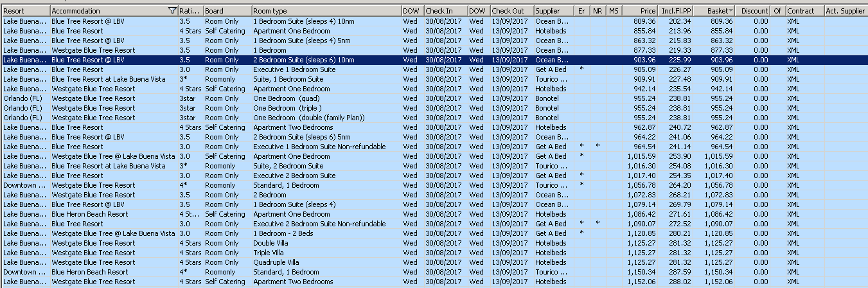This screenshot has height=288, width=868.
Task: Click the price 1,072.83 cell
Action: [x=640, y=195]
